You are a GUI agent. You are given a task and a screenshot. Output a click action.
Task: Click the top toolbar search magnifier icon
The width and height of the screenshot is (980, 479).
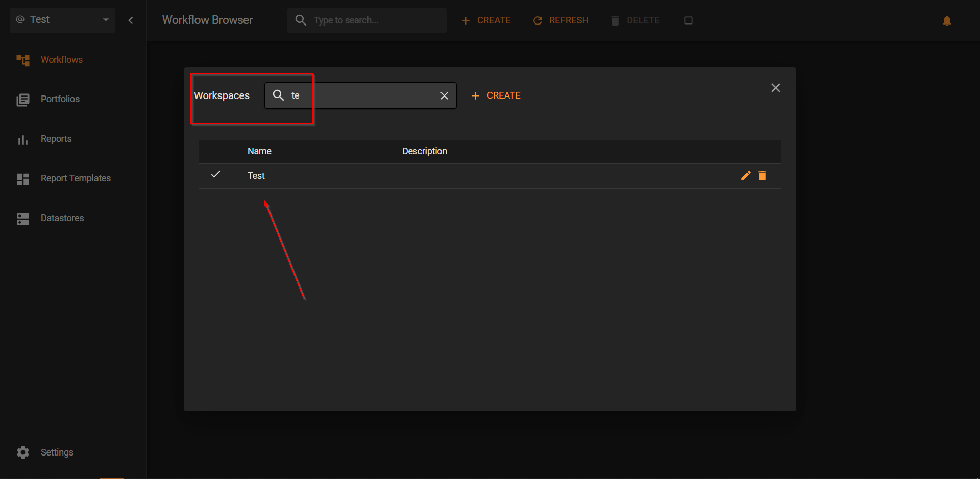(301, 20)
